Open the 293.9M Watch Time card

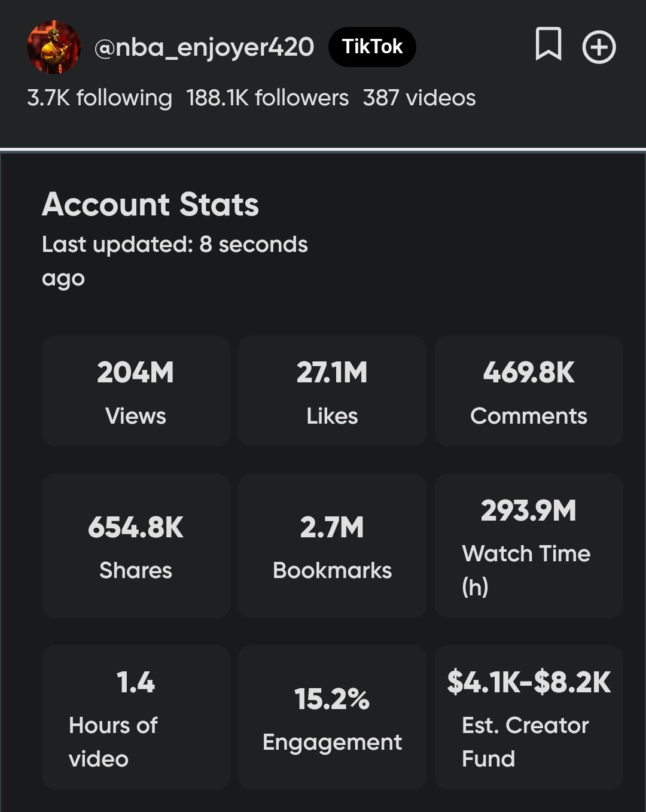529,546
